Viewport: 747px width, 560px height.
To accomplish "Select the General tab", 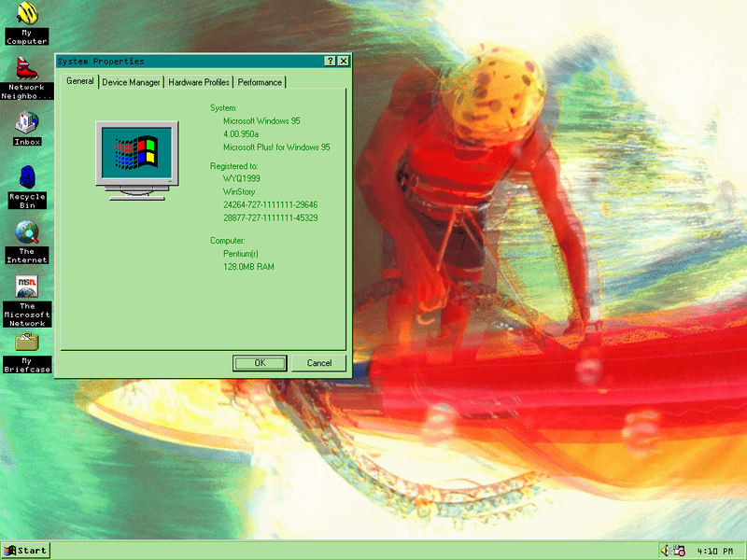I will tap(79, 82).
